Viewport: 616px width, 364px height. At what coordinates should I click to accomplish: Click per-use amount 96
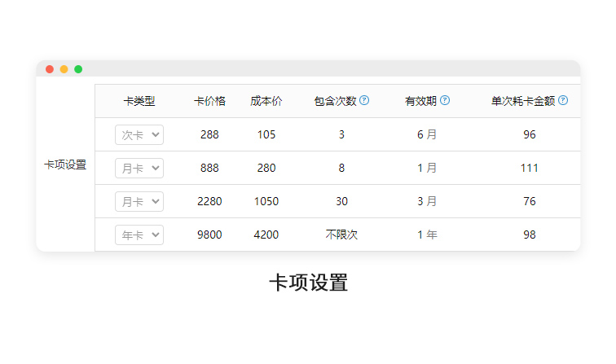pos(529,134)
